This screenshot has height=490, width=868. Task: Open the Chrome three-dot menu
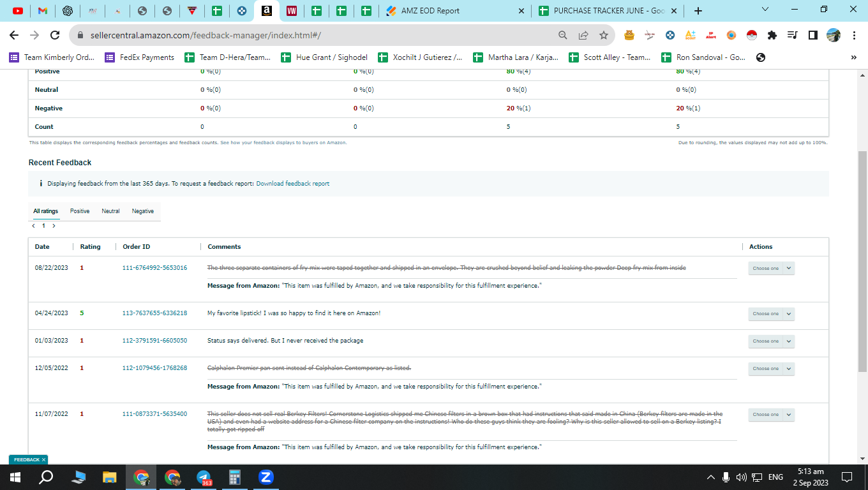coord(855,35)
